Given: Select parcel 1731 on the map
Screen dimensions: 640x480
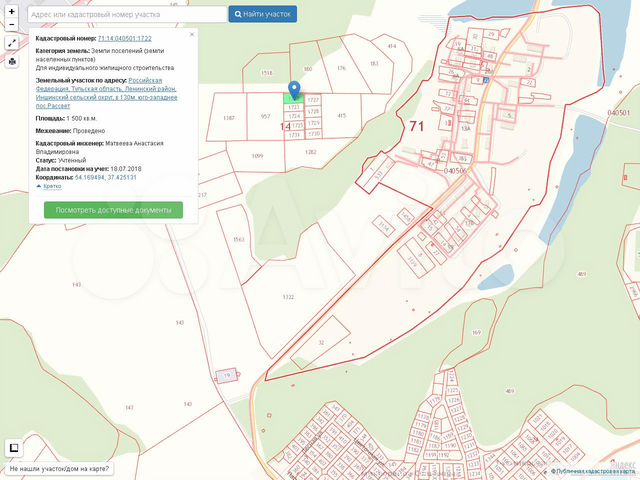Looking at the screenshot, I should [294, 135].
